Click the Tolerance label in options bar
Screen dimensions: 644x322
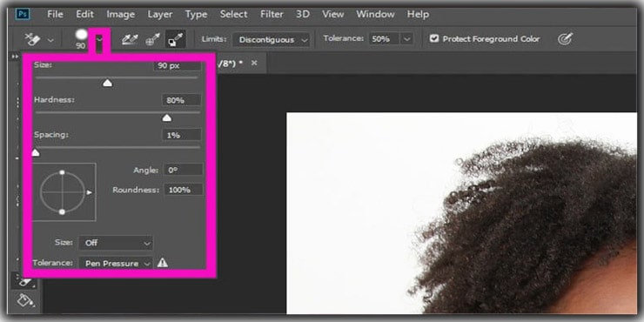click(x=344, y=38)
